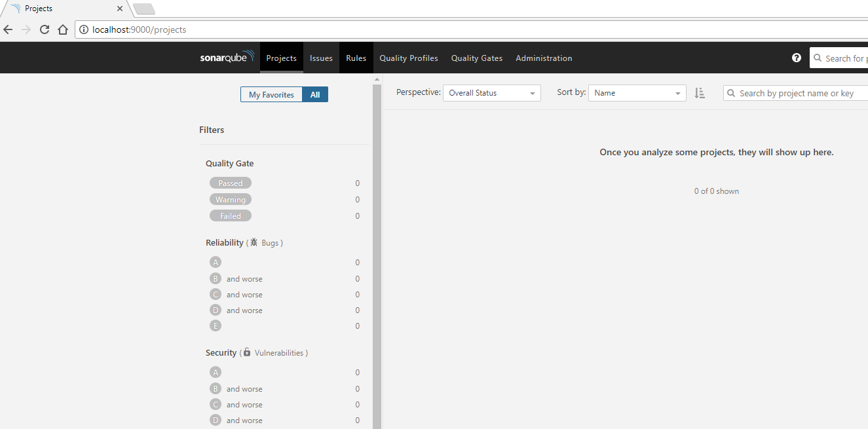Select Reliability rating A filter badge

pos(216,262)
